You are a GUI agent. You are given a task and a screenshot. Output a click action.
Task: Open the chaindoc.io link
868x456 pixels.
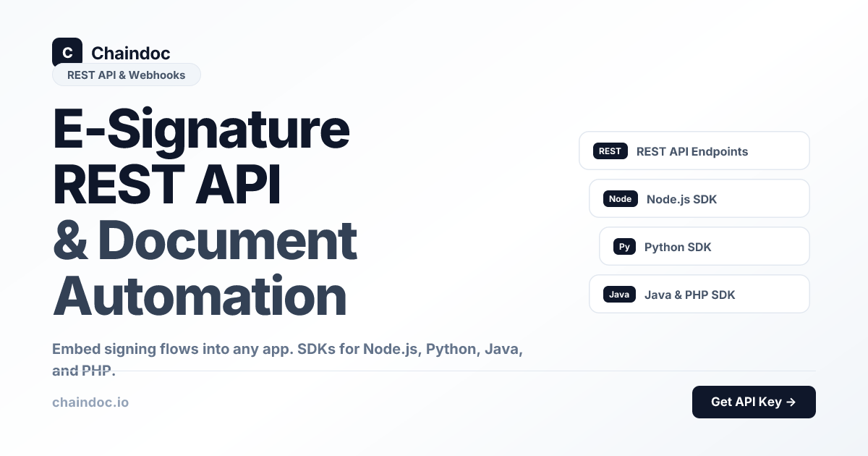tap(90, 402)
